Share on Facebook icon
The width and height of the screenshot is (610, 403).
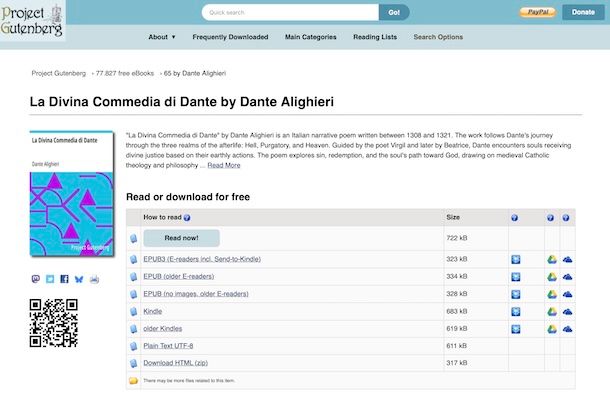[x=65, y=279]
